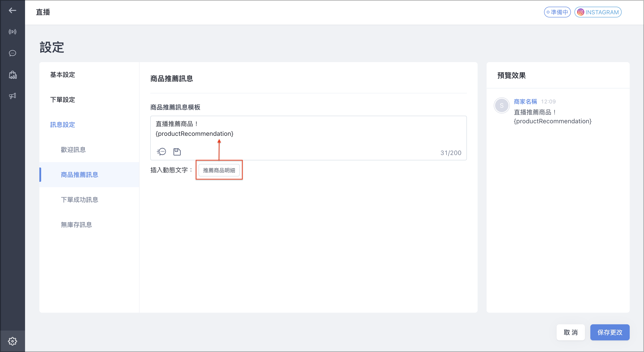Open the shop analytics sidebar icon
Image resolution: width=644 pixels, height=352 pixels.
pos(13,75)
